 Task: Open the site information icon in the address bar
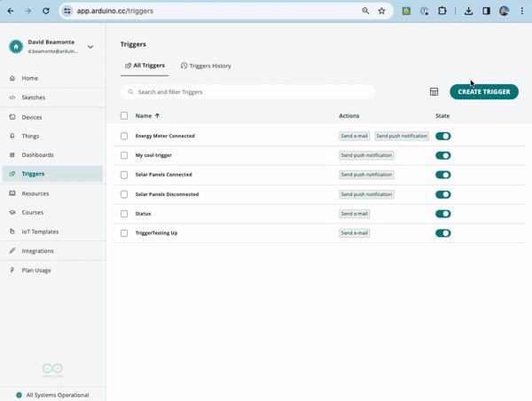click(67, 12)
